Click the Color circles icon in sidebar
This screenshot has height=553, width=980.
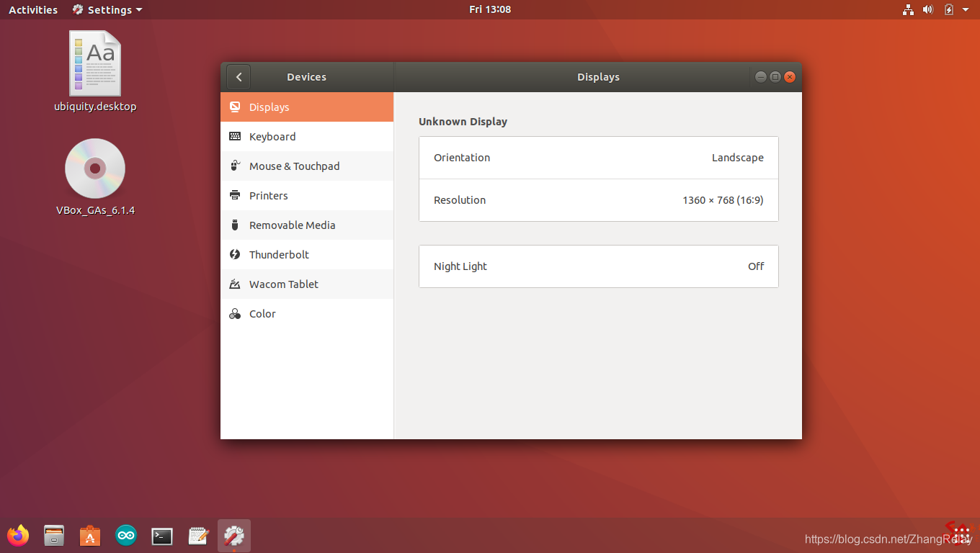coord(235,314)
